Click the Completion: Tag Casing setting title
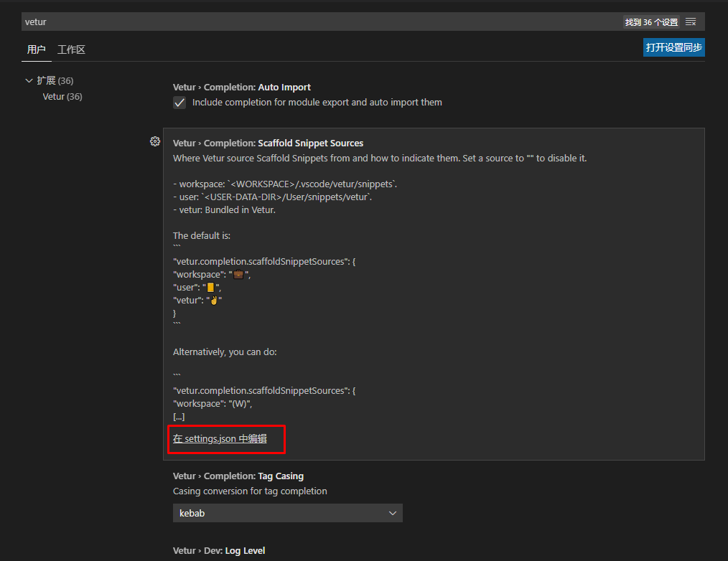Image resolution: width=728 pixels, height=561 pixels. (x=238, y=476)
